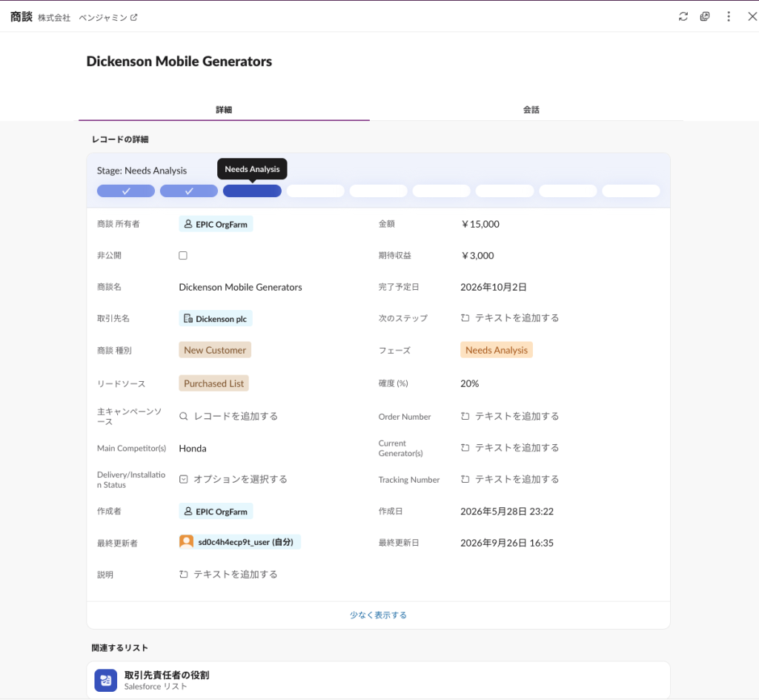Image resolution: width=759 pixels, height=700 pixels.
Task: Open the 商談 種別 New Customer picklist
Action: (x=215, y=350)
